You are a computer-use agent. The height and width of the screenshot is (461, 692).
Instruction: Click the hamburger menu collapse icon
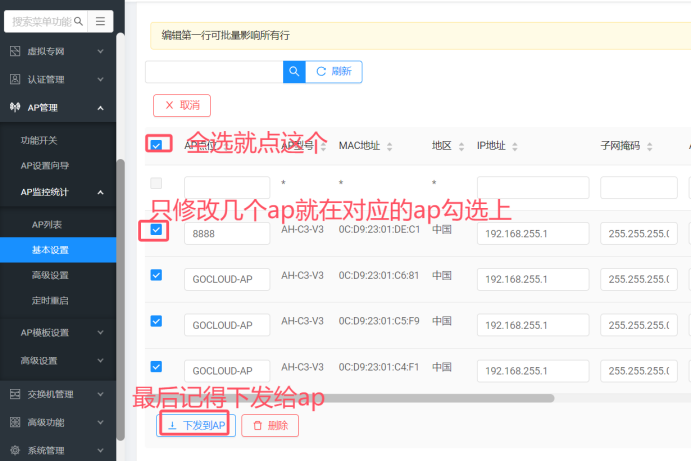(x=100, y=21)
